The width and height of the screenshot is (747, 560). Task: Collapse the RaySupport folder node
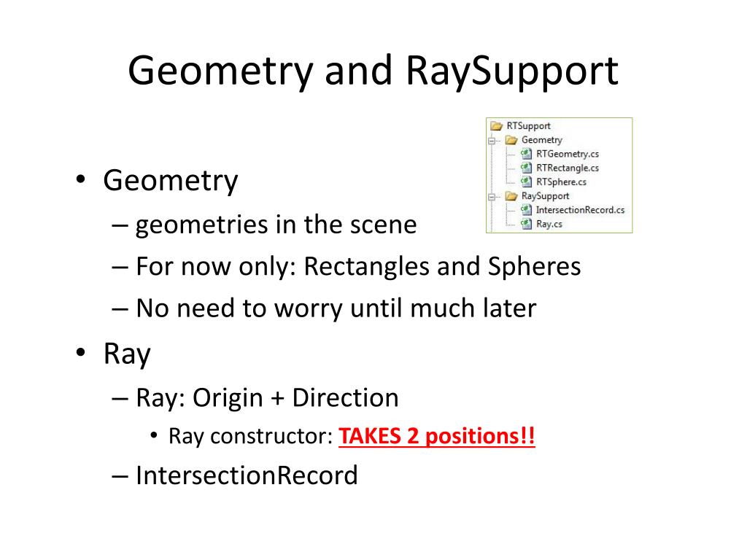492,196
